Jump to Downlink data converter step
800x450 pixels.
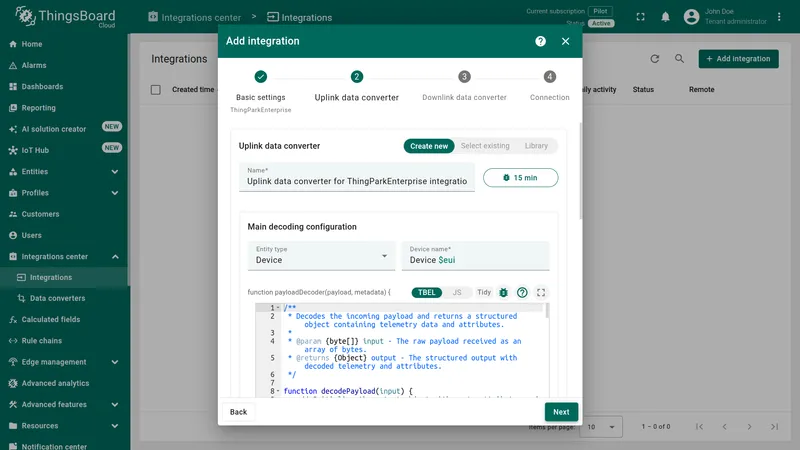464,87
